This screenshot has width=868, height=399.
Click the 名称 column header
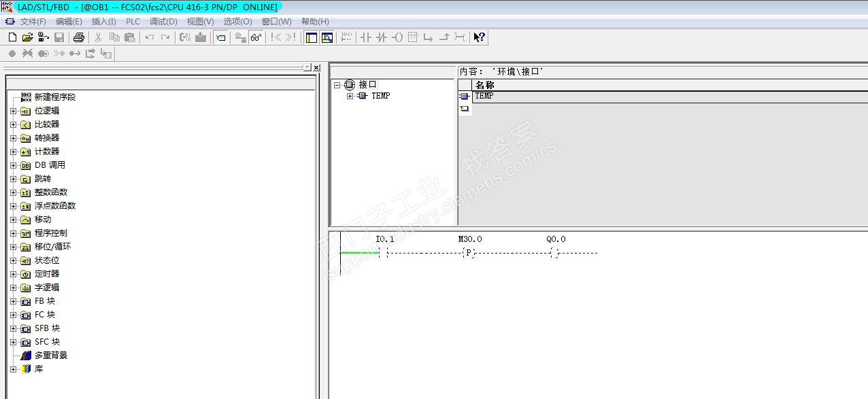[x=670, y=85]
